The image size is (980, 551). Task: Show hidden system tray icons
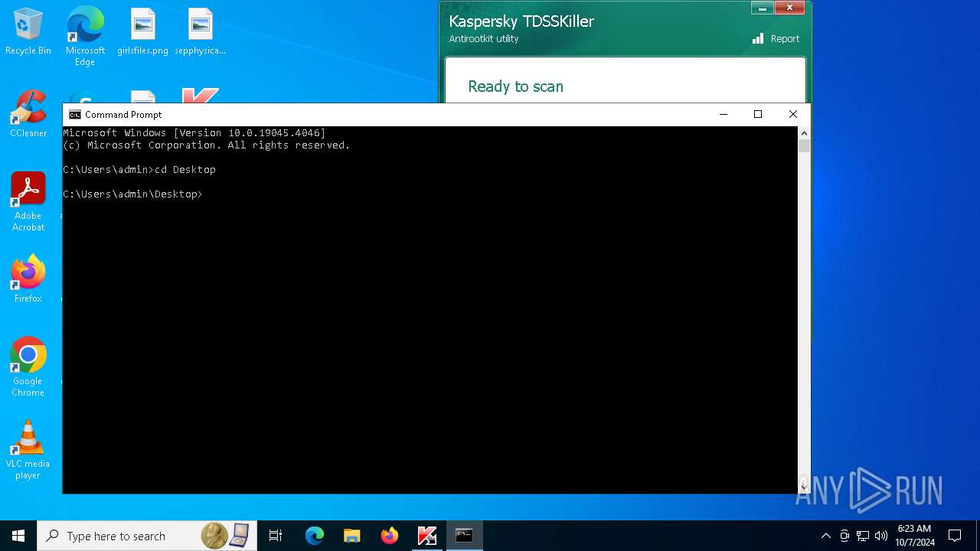825,536
